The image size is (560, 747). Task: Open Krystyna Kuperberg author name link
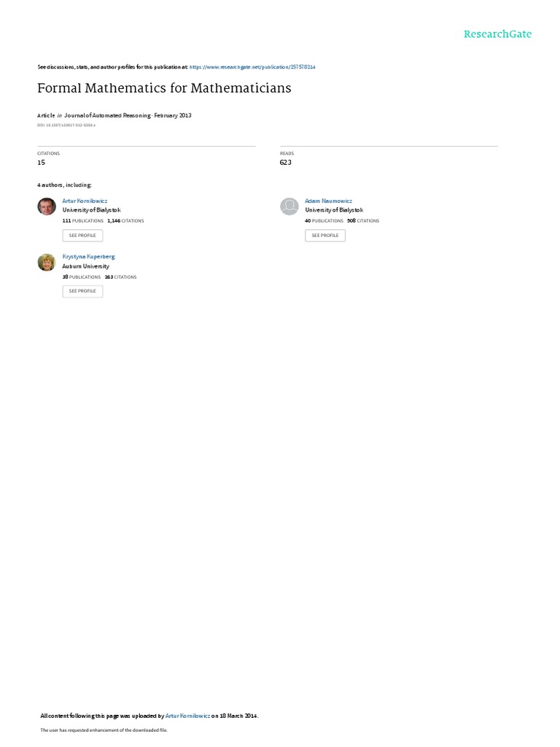point(88,257)
